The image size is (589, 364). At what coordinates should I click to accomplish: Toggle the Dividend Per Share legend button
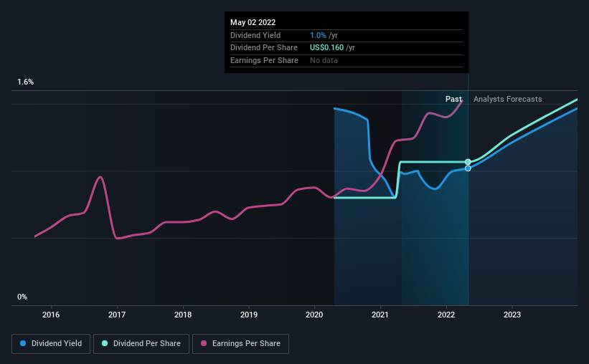(x=141, y=343)
